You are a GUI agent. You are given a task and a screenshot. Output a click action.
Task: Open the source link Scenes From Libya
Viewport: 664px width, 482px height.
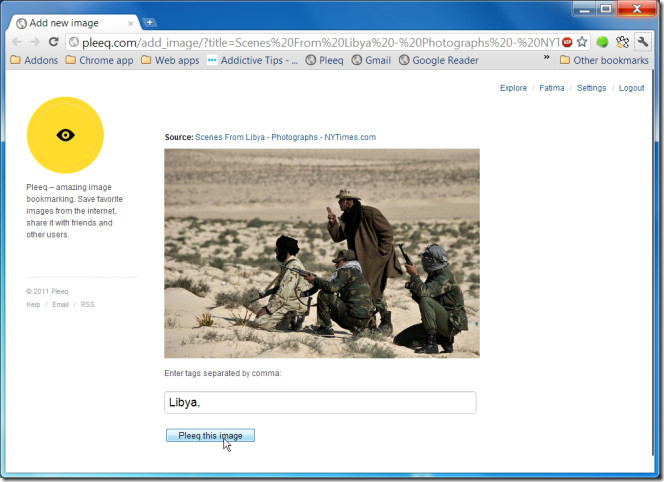pyautogui.click(x=285, y=137)
